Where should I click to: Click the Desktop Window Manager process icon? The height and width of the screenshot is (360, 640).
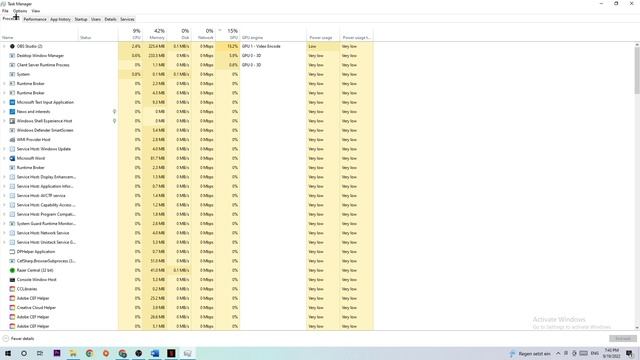tap(12, 56)
